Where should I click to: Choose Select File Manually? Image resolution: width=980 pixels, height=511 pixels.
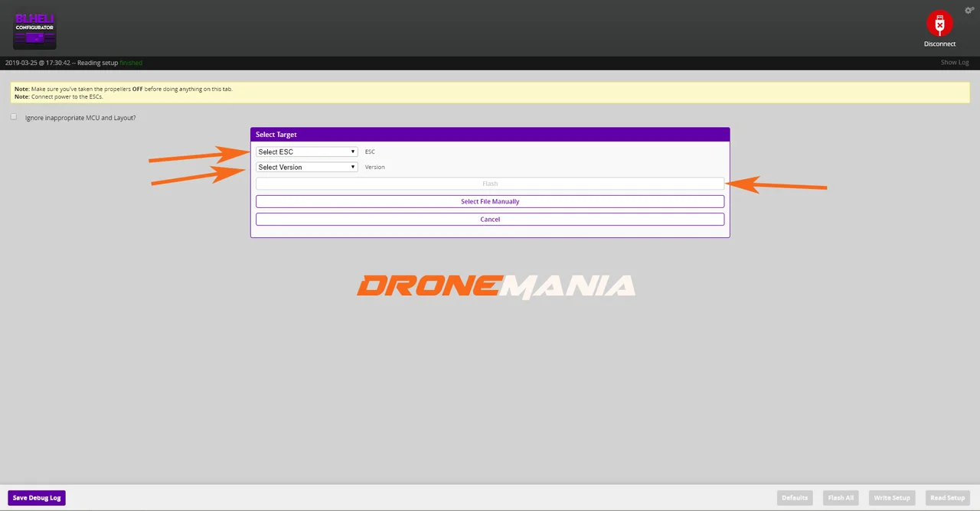point(490,201)
